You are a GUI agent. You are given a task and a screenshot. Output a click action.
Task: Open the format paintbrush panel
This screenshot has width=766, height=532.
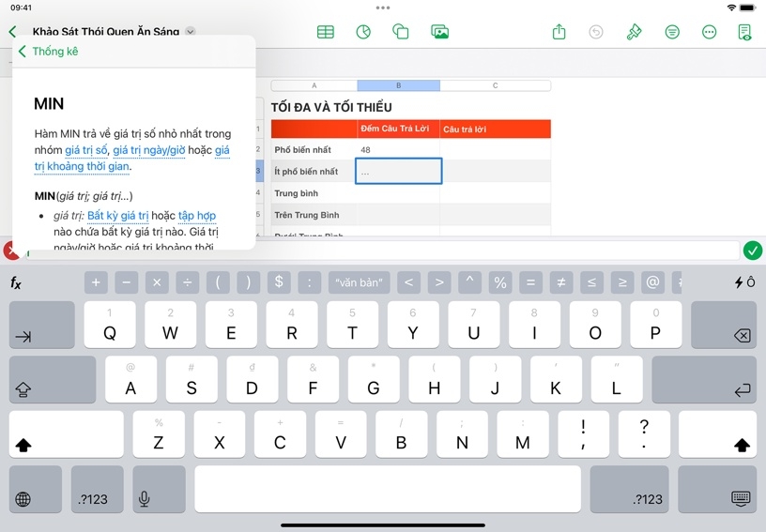coord(635,32)
